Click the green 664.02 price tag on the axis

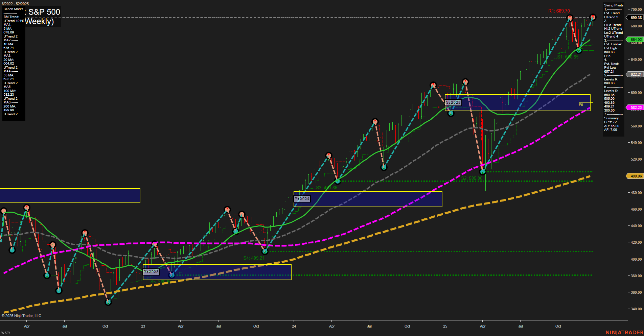pyautogui.click(x=635, y=40)
